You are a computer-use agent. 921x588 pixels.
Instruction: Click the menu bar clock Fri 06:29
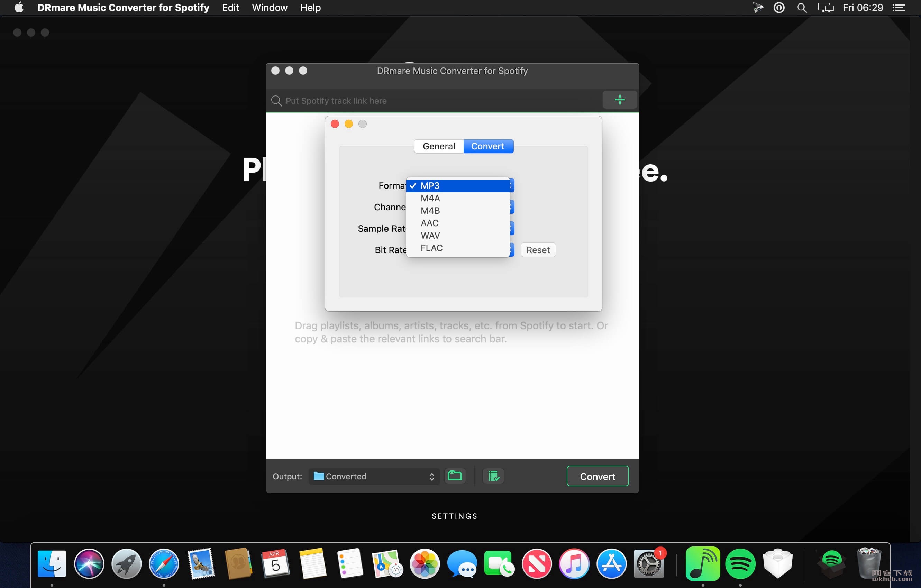click(863, 8)
